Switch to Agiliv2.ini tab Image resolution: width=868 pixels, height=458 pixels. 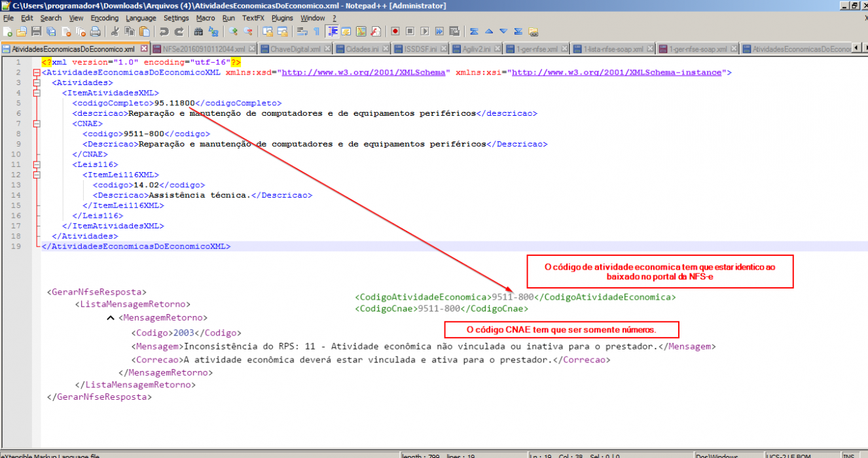coord(476,49)
